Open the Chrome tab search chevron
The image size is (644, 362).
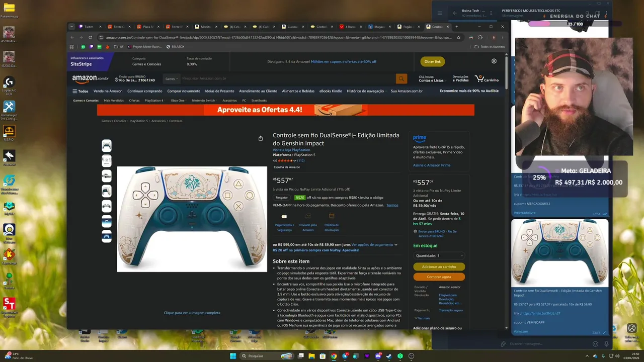tap(72, 27)
